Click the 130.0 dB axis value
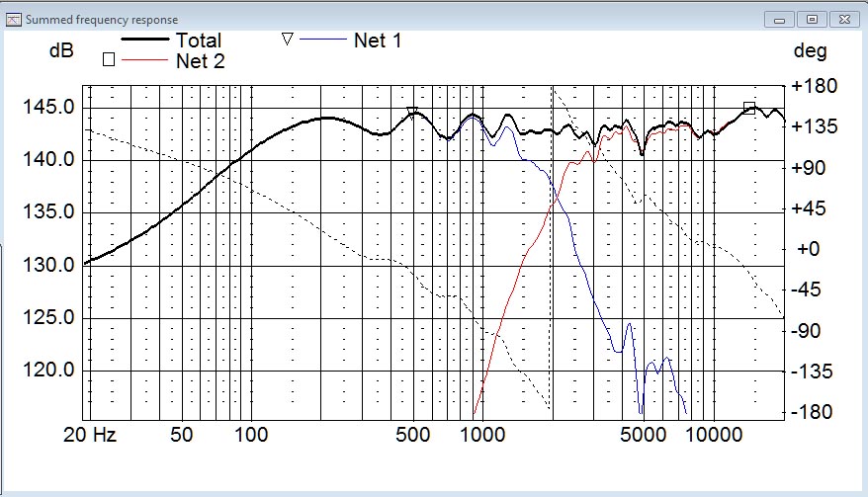 (x=48, y=265)
